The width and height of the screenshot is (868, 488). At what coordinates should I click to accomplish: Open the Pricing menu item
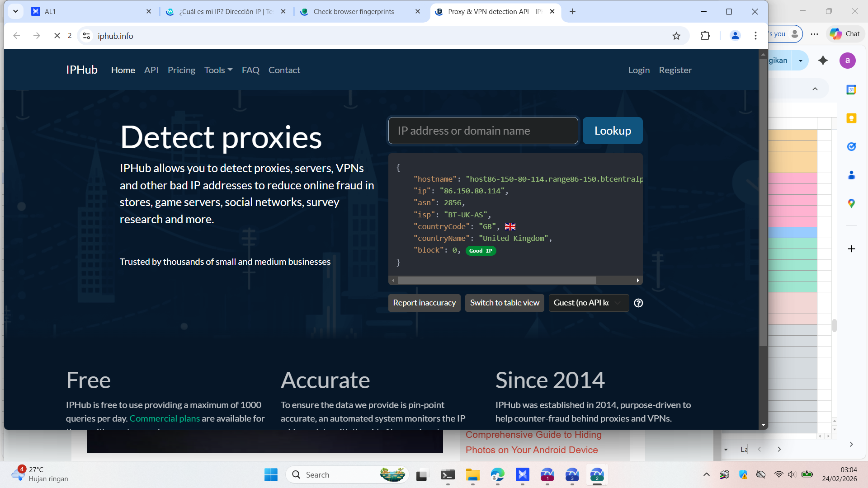tap(181, 70)
